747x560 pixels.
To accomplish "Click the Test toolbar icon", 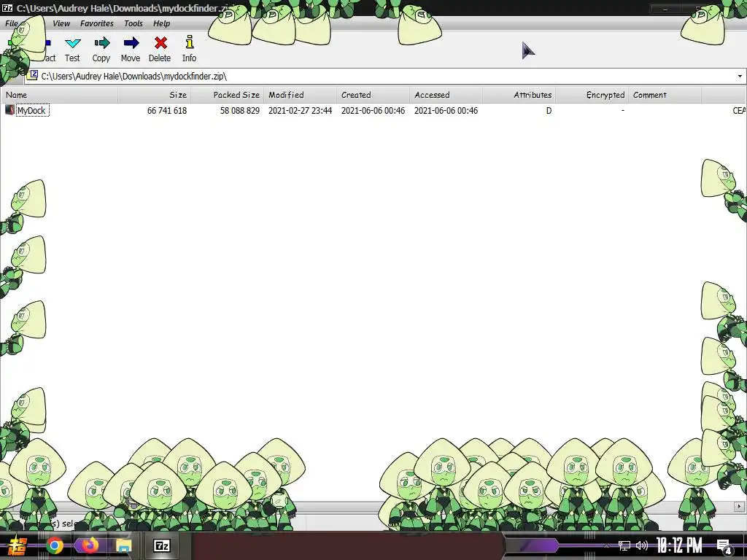I will (x=73, y=43).
